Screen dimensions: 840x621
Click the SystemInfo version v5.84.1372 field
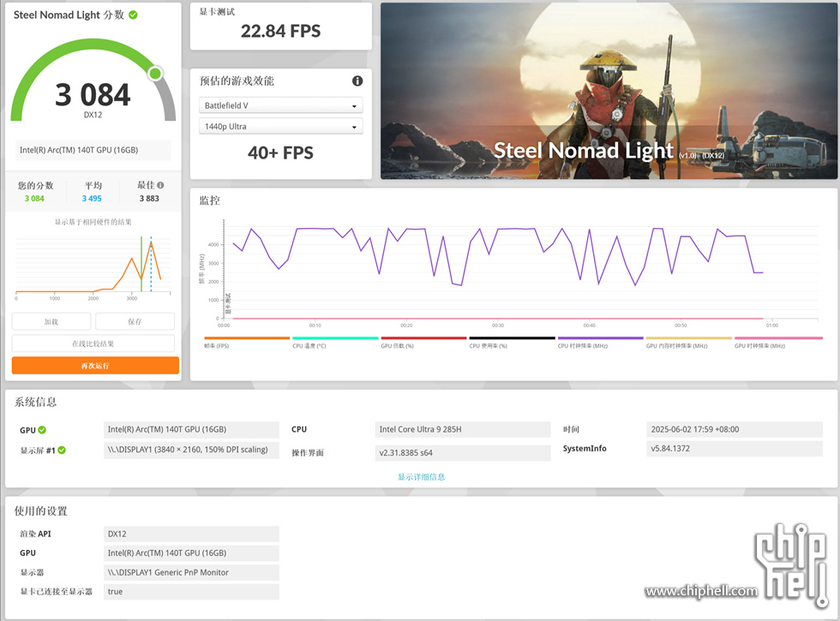click(x=735, y=449)
